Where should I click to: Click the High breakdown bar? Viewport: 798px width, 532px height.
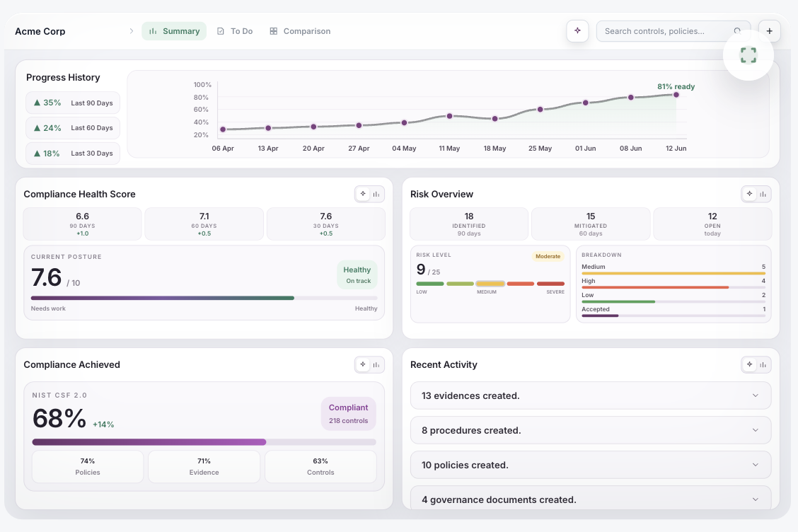point(673,288)
